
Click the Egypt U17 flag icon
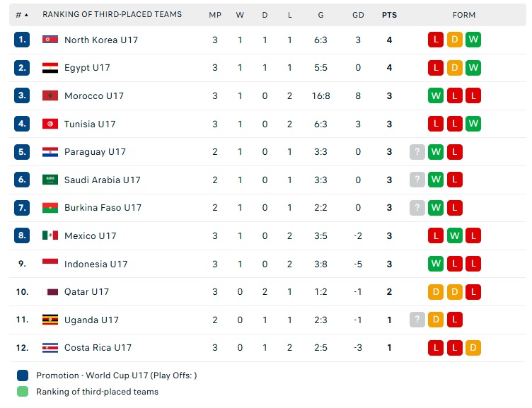click(x=50, y=68)
